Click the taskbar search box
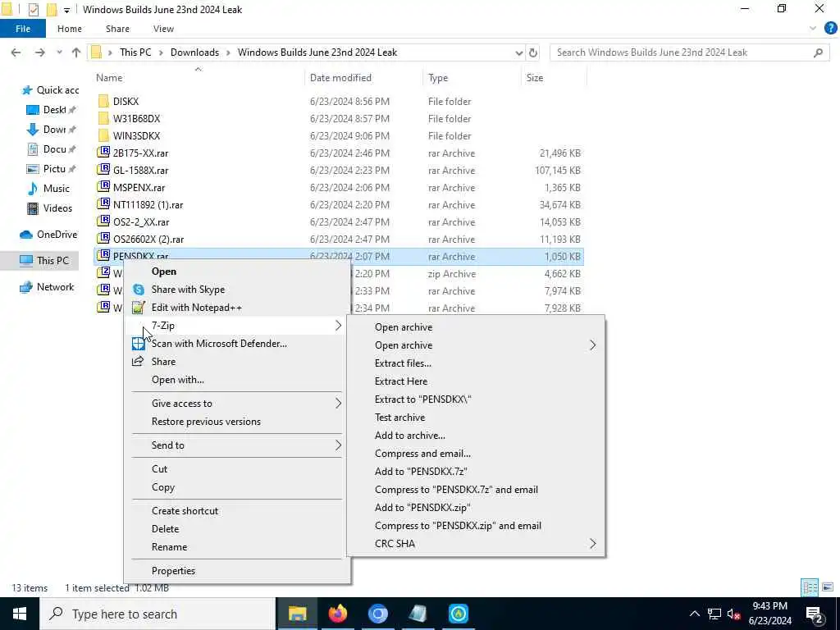 point(158,614)
